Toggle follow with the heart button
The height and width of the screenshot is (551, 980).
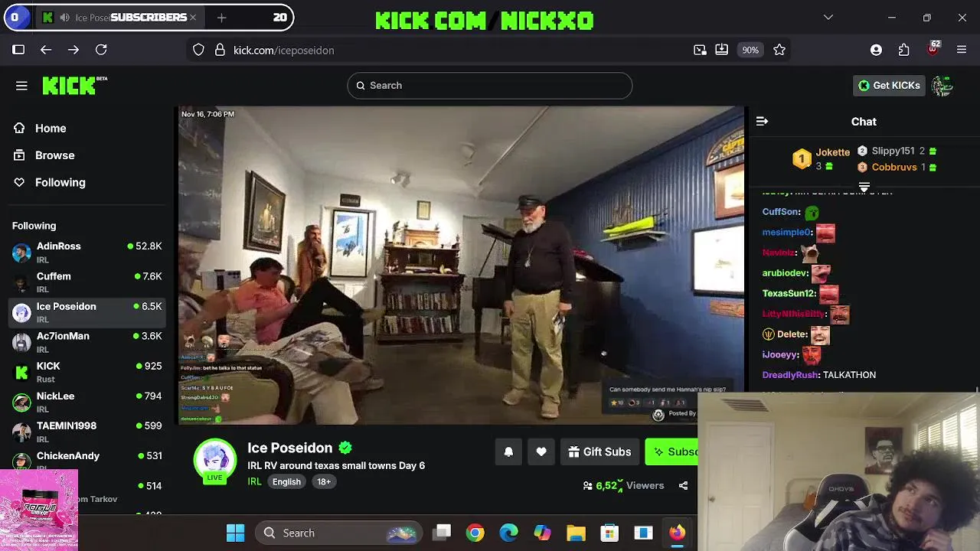[x=541, y=452]
